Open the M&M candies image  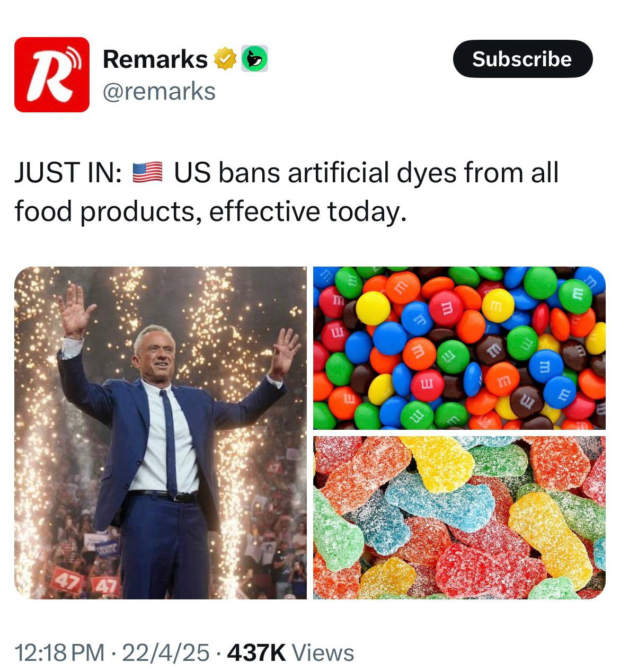[459, 348]
